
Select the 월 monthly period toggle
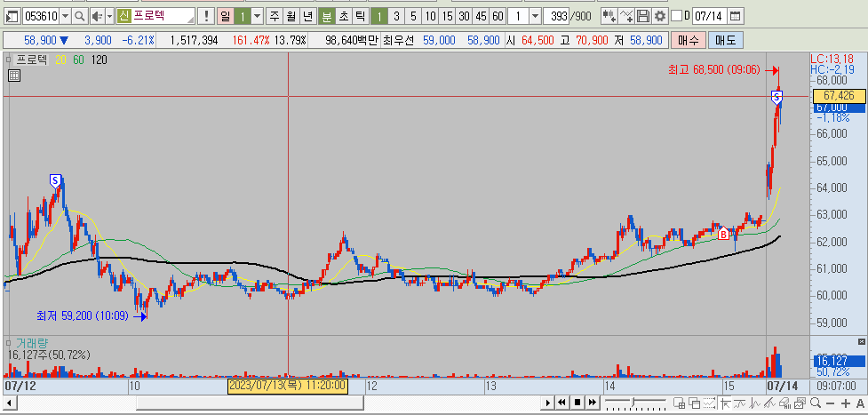click(291, 16)
